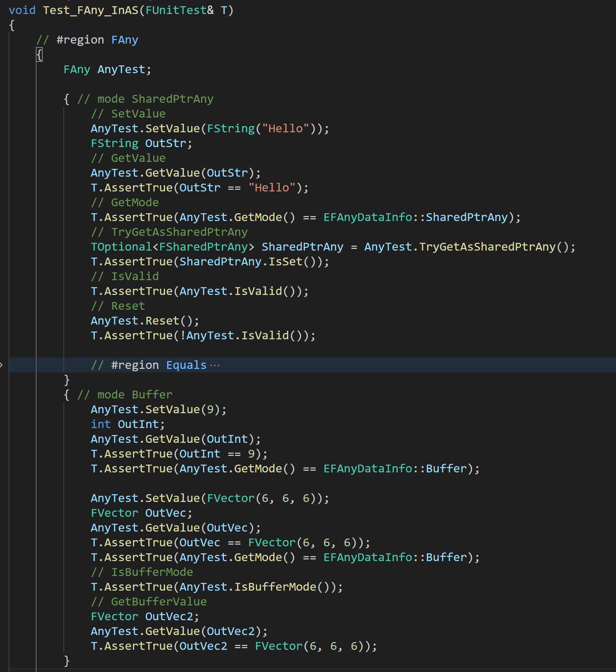Click the '// #region Equals' comment text

click(x=149, y=365)
